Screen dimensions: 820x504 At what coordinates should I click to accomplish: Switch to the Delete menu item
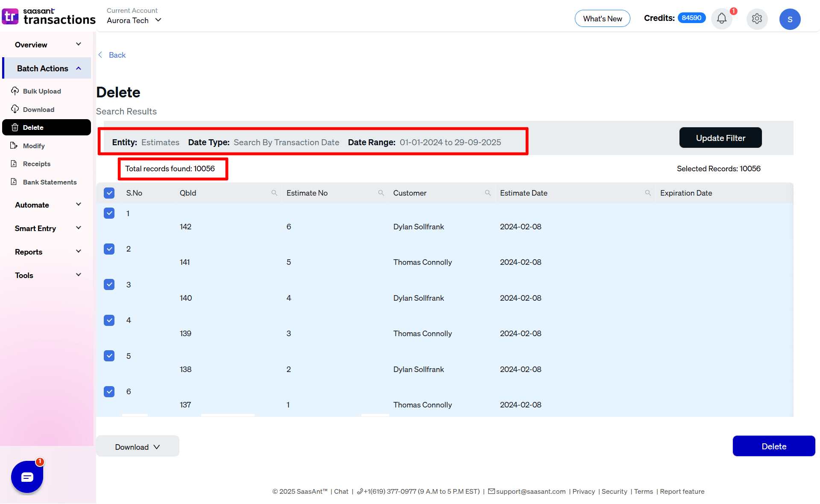[x=33, y=127]
